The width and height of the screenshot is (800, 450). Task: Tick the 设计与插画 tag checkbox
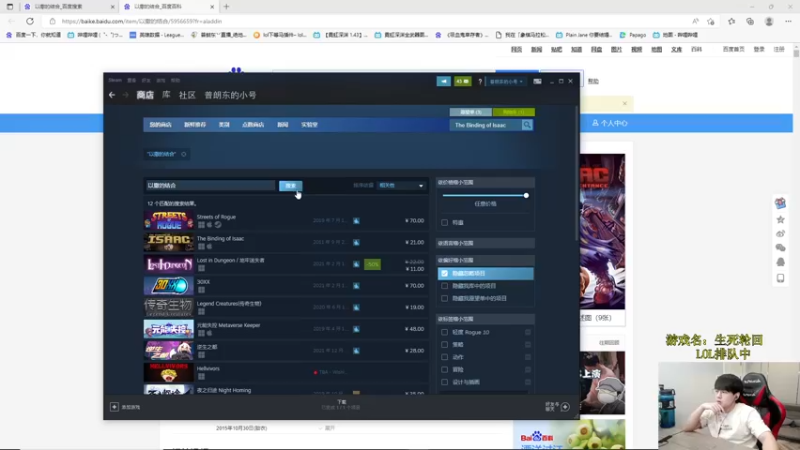(x=444, y=382)
